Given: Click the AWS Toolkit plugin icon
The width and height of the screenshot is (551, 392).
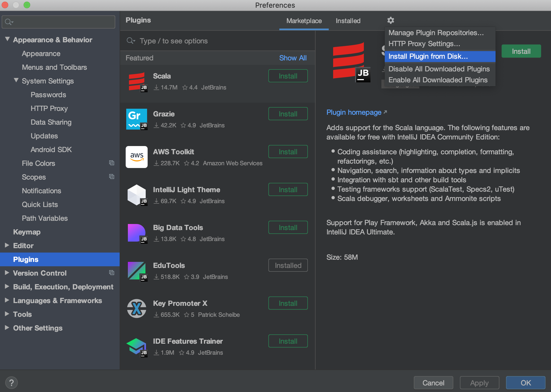Looking at the screenshot, I should coord(137,157).
